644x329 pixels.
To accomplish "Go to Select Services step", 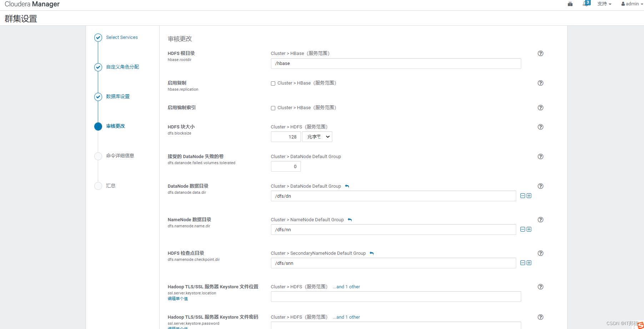I will pyautogui.click(x=122, y=37).
